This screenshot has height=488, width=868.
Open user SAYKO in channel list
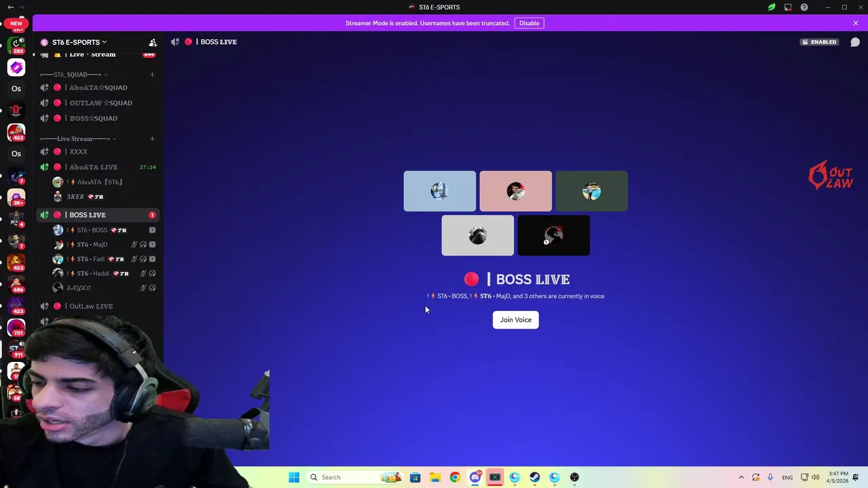[x=103, y=288]
